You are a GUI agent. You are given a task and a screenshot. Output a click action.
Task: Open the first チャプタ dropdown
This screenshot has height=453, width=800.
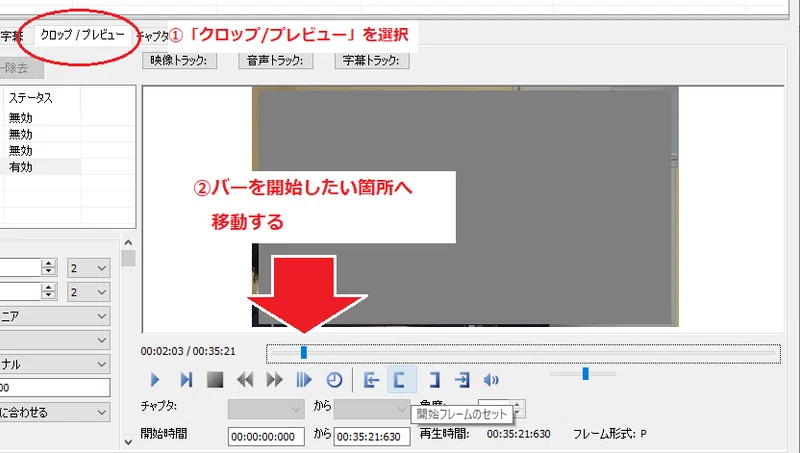266,409
